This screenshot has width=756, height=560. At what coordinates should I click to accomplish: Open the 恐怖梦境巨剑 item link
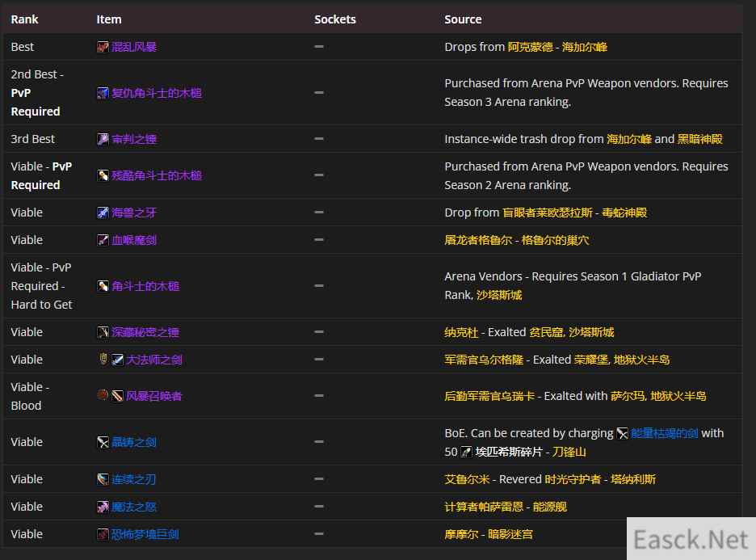(x=145, y=534)
